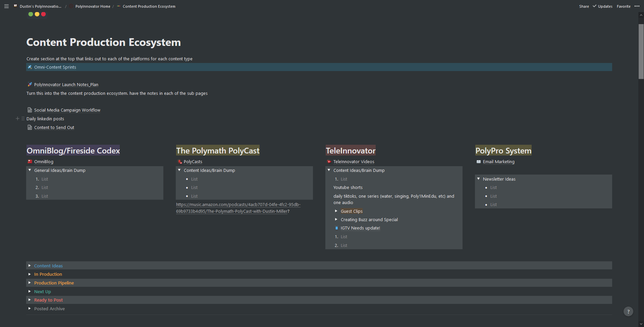Click the green status dot
This screenshot has height=327, width=644.
30,14
